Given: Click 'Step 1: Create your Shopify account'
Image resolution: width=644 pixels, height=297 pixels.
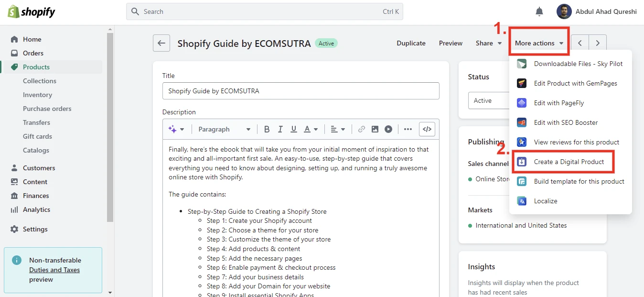Looking at the screenshot, I should tap(259, 220).
